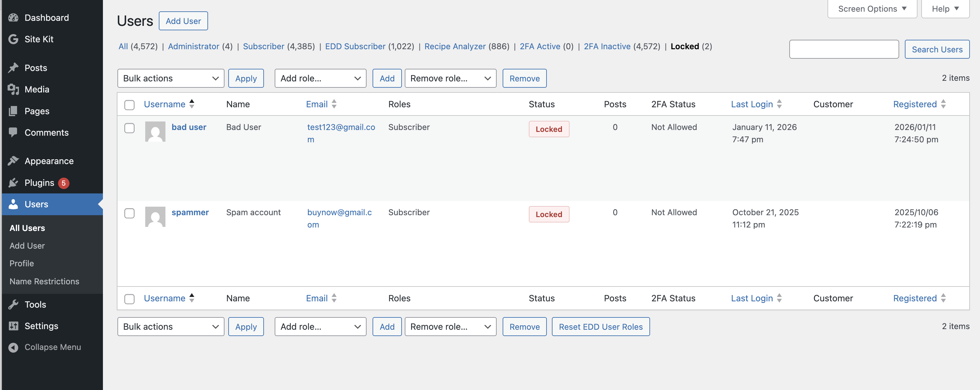The height and width of the screenshot is (390, 980).
Task: Click the Collapse Menu arrow icon
Action: [x=14, y=347]
